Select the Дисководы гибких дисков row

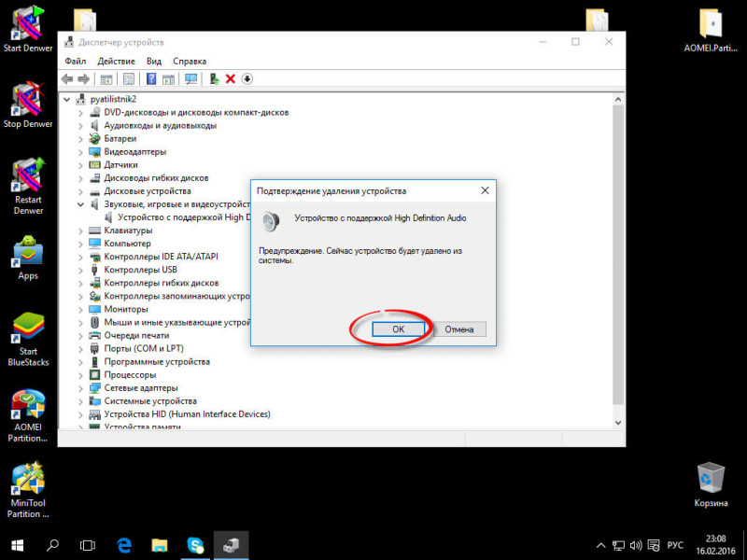click(156, 178)
